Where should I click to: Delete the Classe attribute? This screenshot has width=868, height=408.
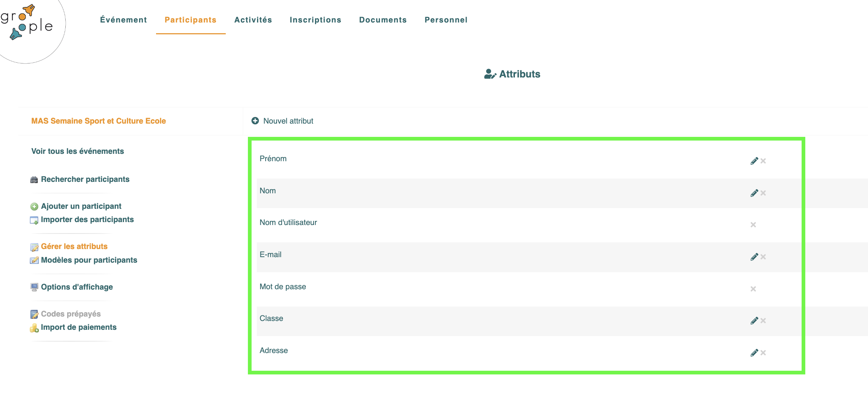point(763,321)
